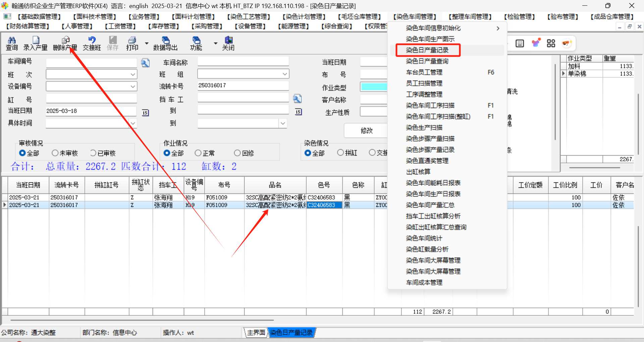Switch to the 染色日产量记录 bottom tab
This screenshot has width=644, height=342.
(291, 333)
